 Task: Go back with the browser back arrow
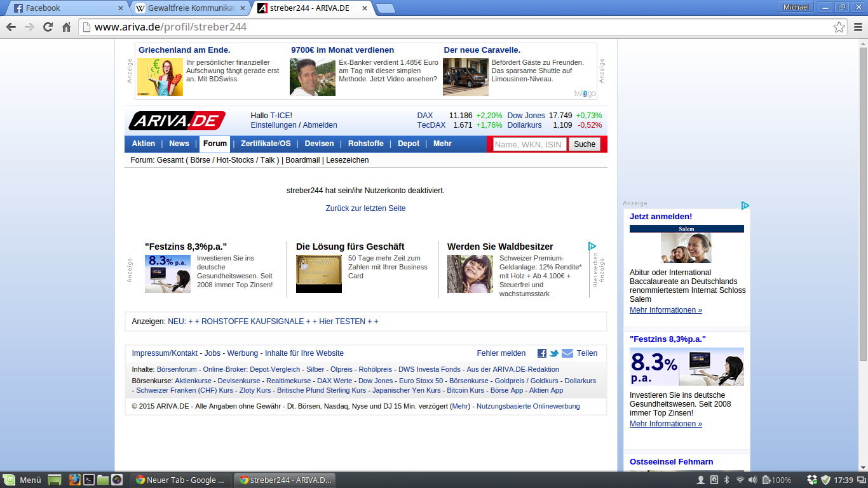point(11,27)
